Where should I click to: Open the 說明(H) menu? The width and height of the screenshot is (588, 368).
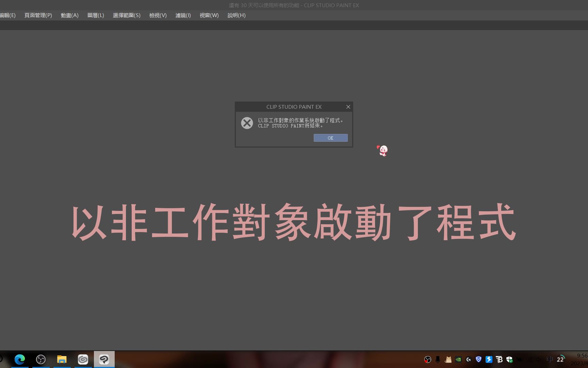236,15
